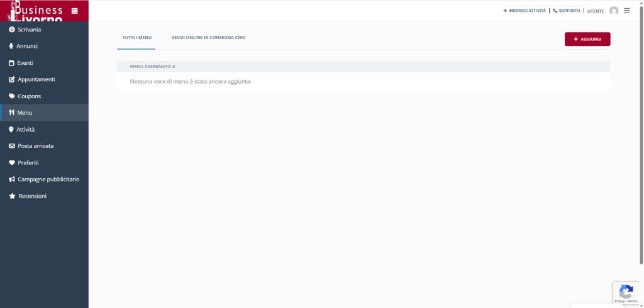Viewport: 644px width, 308px height.
Task: Click the Eventi calendar icon
Action: click(x=11, y=63)
